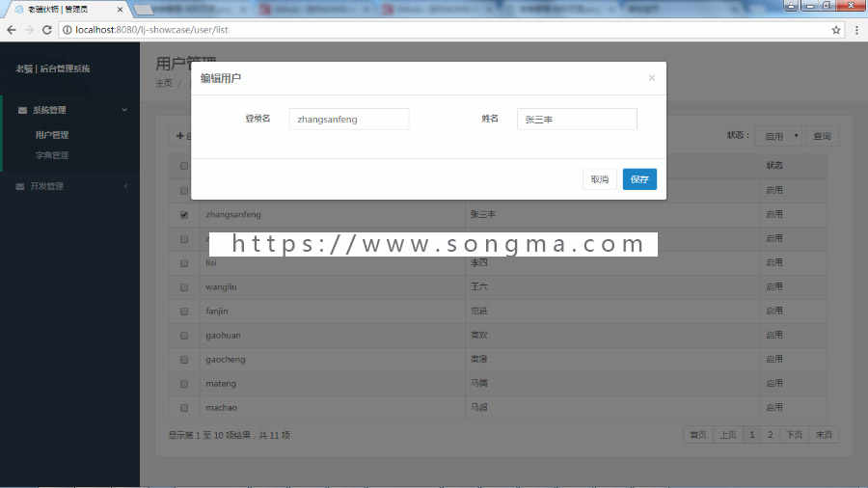The height and width of the screenshot is (488, 868).
Task: Click the 系统管理 sidebar menu label
Action: [49, 110]
